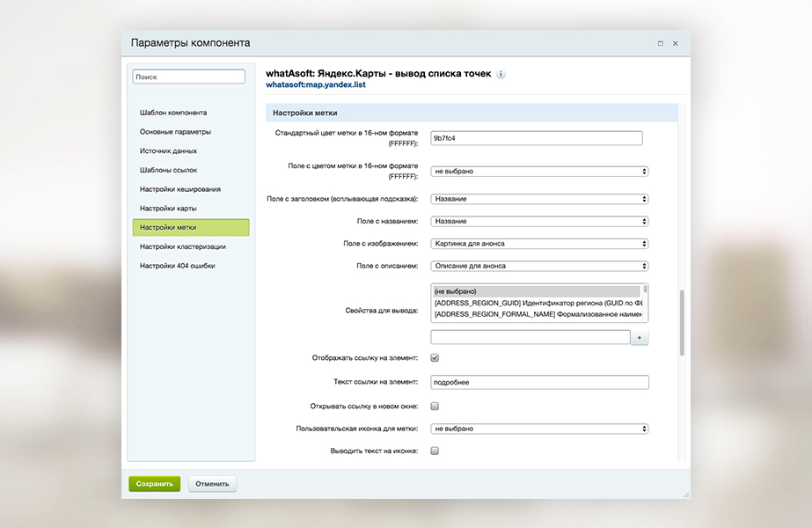Click the marker color hex input field

536,138
